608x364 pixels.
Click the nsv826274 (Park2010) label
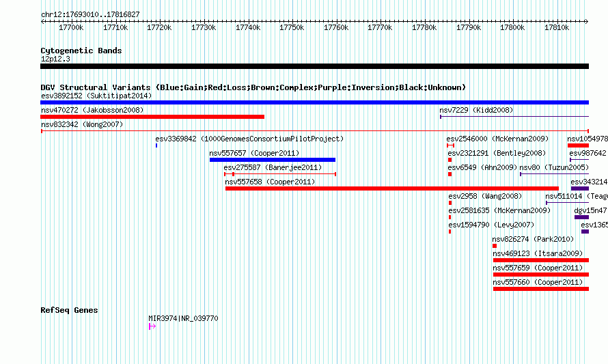(533, 239)
